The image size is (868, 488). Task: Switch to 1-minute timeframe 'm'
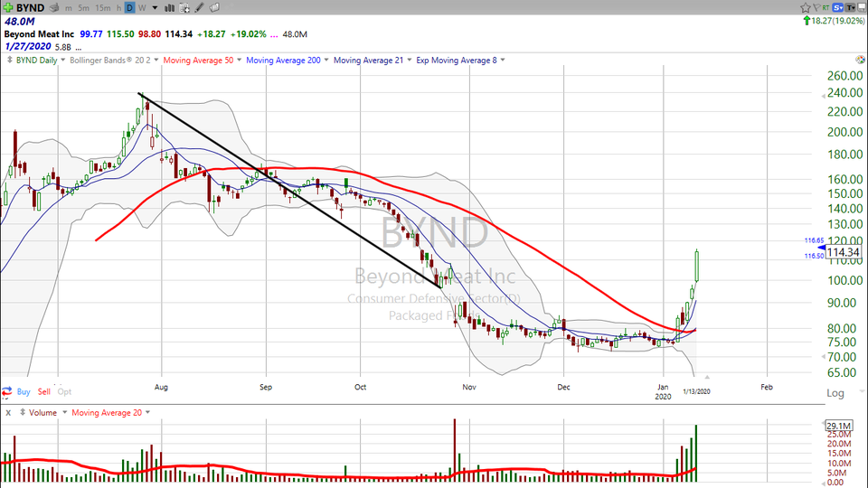pos(69,8)
